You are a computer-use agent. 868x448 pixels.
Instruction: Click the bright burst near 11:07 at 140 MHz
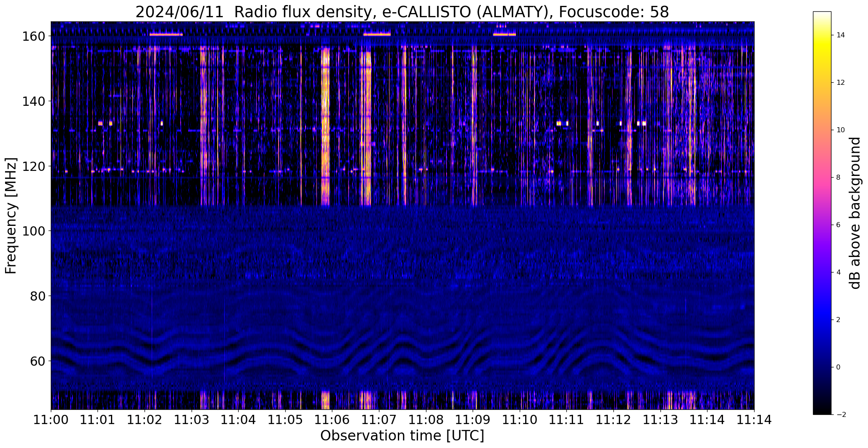(366, 101)
